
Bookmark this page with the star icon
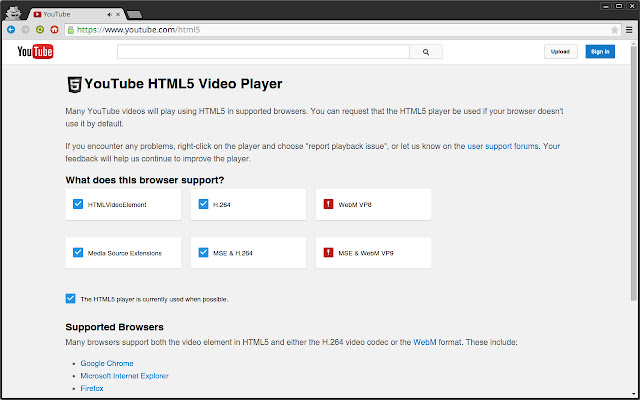pos(614,30)
